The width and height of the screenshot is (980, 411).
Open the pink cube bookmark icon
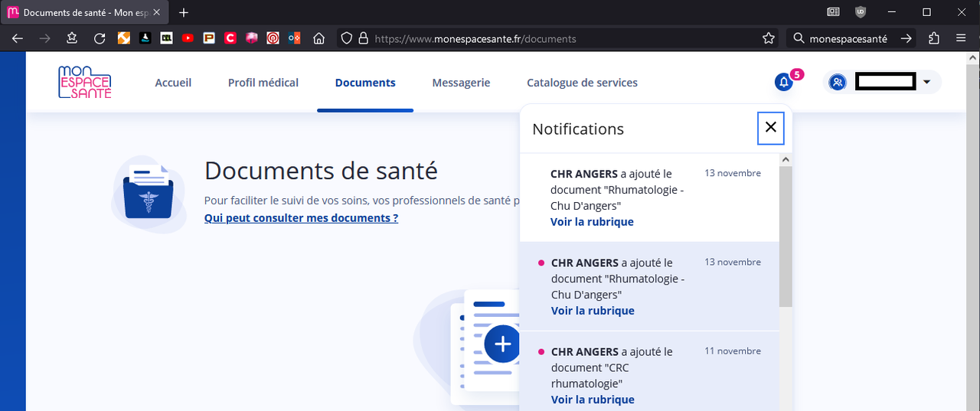click(x=251, y=38)
